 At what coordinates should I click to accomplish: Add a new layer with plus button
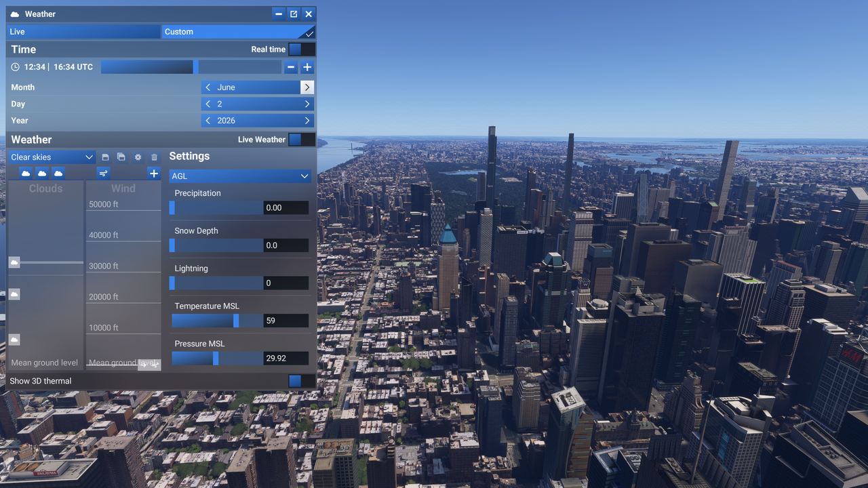pos(154,174)
